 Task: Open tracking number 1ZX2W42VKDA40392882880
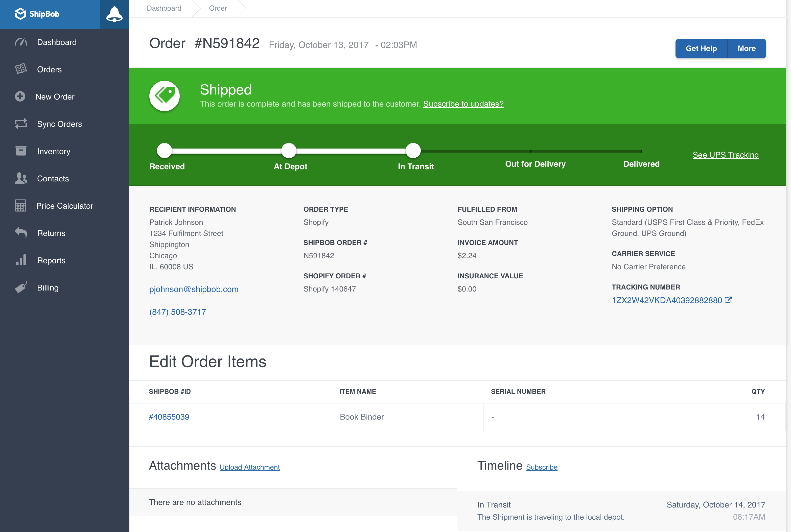667,300
